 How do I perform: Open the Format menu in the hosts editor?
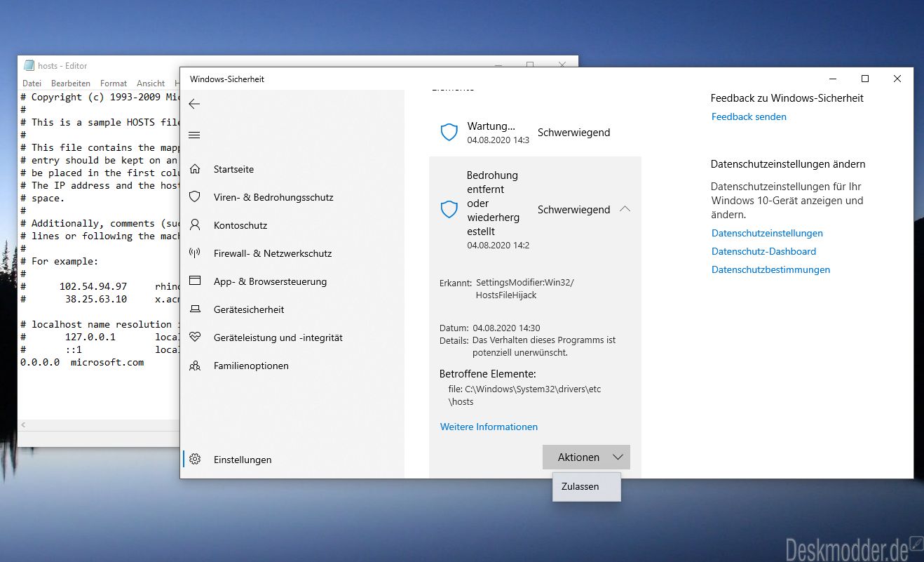click(114, 83)
